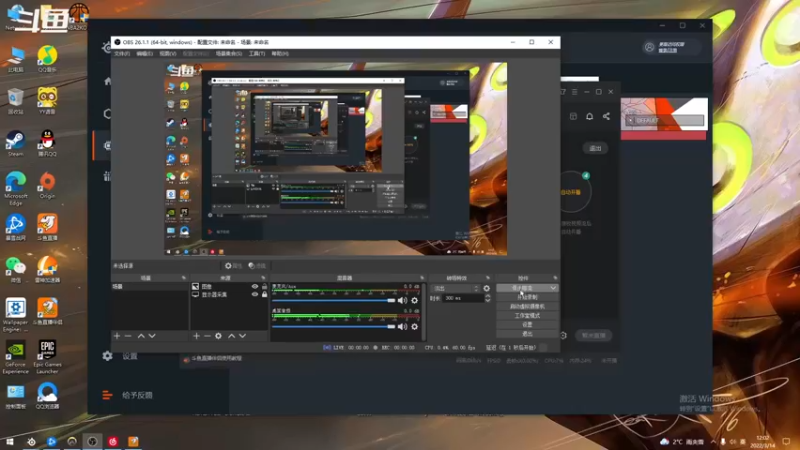Add a new scene with the plus icon

tap(117, 336)
